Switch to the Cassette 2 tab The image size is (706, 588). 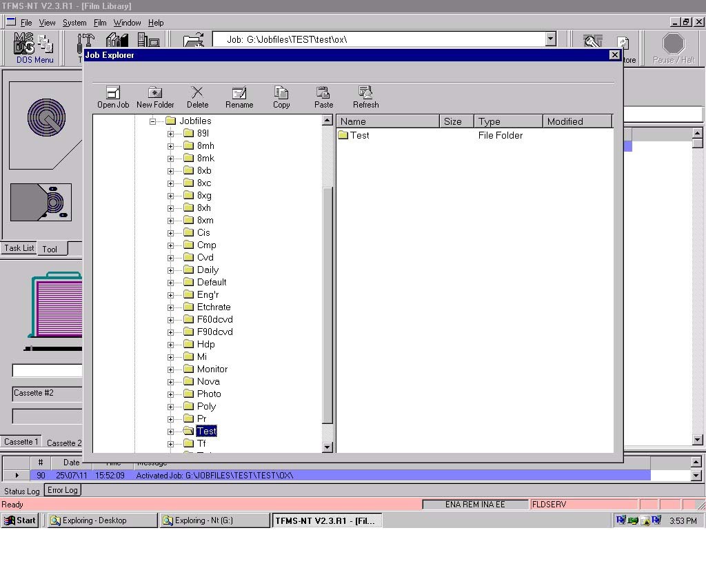[x=63, y=443]
